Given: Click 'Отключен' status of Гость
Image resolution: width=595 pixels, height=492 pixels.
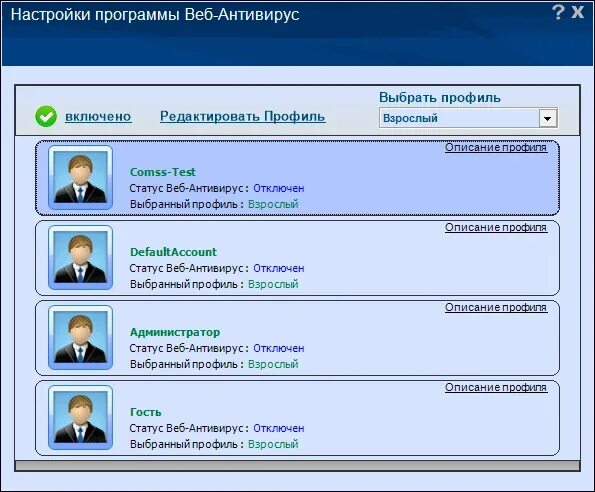Looking at the screenshot, I should (x=279, y=428).
